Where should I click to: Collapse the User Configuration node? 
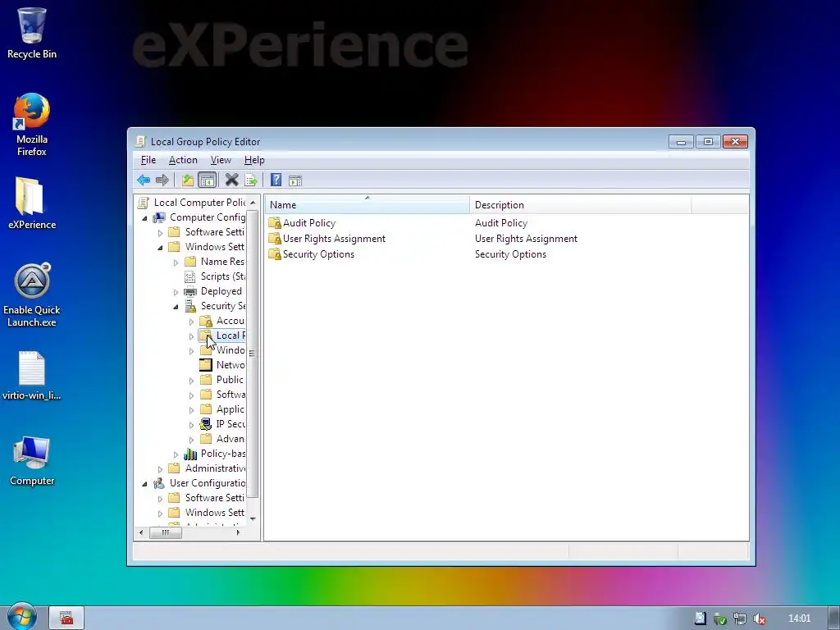pyautogui.click(x=144, y=484)
